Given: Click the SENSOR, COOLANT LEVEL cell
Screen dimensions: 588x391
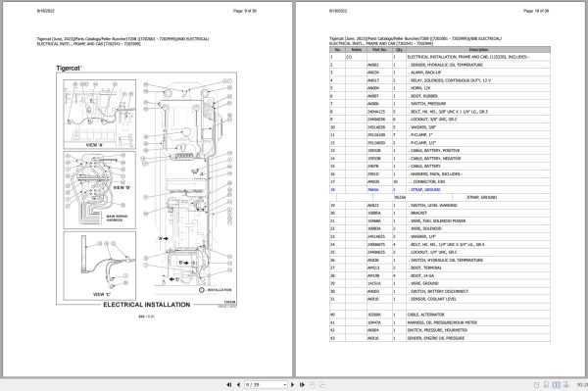Looking at the screenshot, I should point(478,299).
